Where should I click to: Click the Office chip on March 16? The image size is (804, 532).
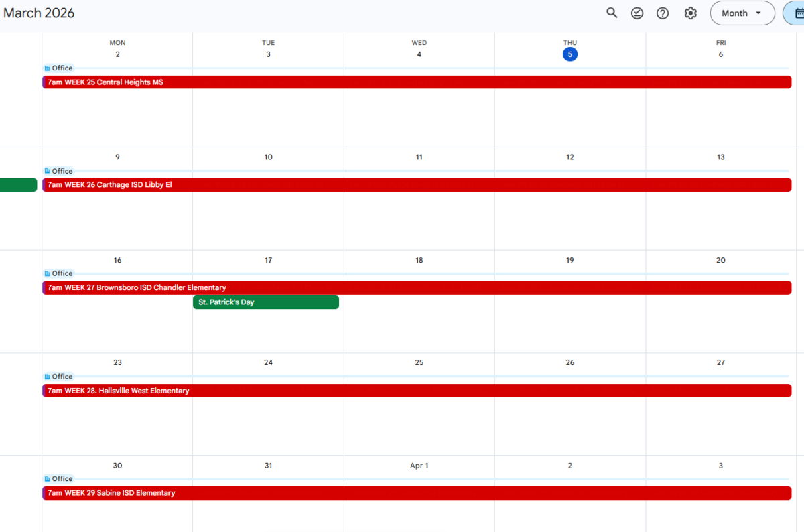[60, 273]
